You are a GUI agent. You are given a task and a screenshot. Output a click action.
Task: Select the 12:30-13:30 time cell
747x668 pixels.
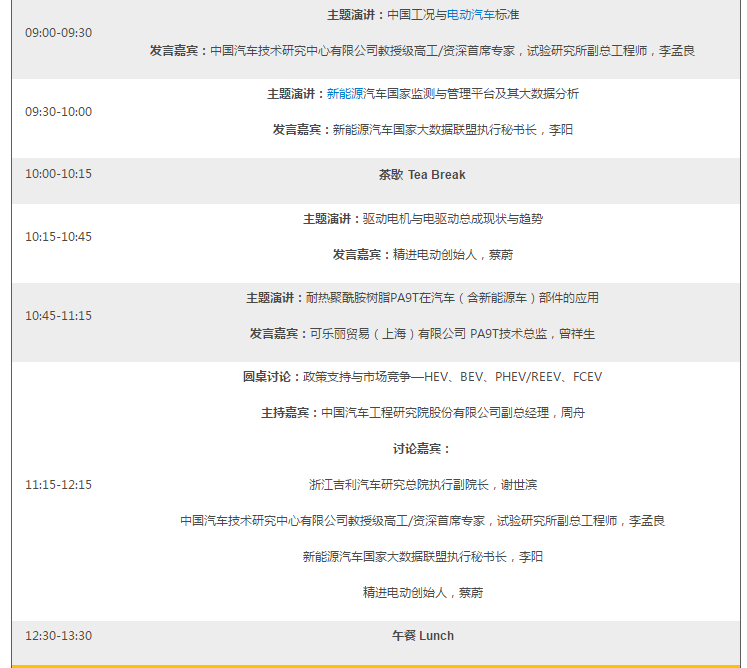point(58,636)
